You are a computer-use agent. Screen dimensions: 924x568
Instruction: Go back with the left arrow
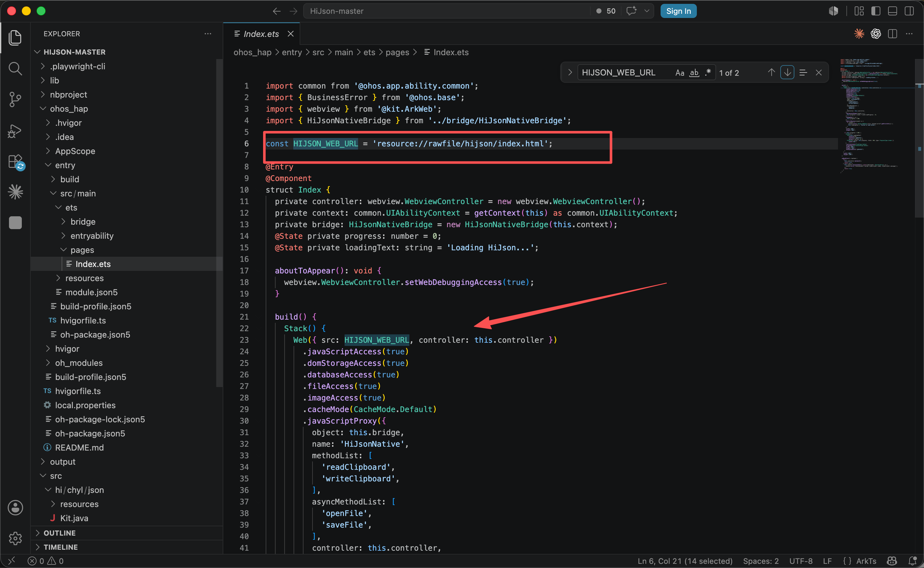[x=277, y=11]
